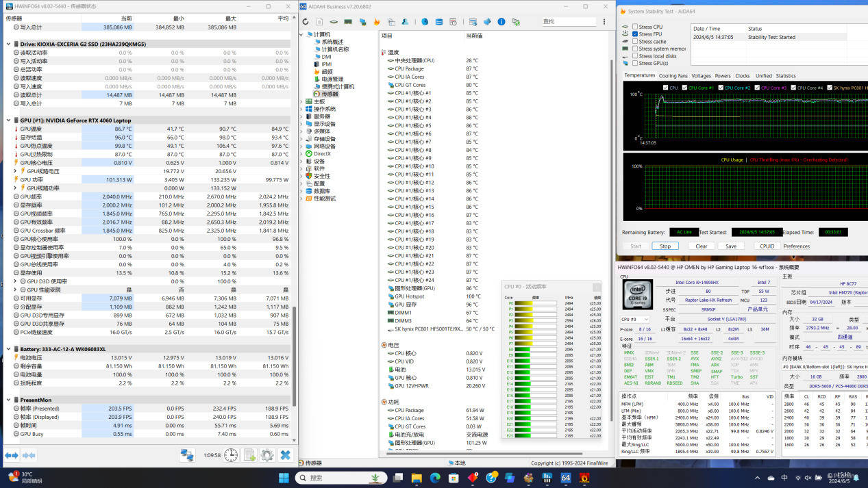The image size is (868, 488).
Task: Click the database cylinder icon in AIDA64 toolbar
Action: point(439,22)
